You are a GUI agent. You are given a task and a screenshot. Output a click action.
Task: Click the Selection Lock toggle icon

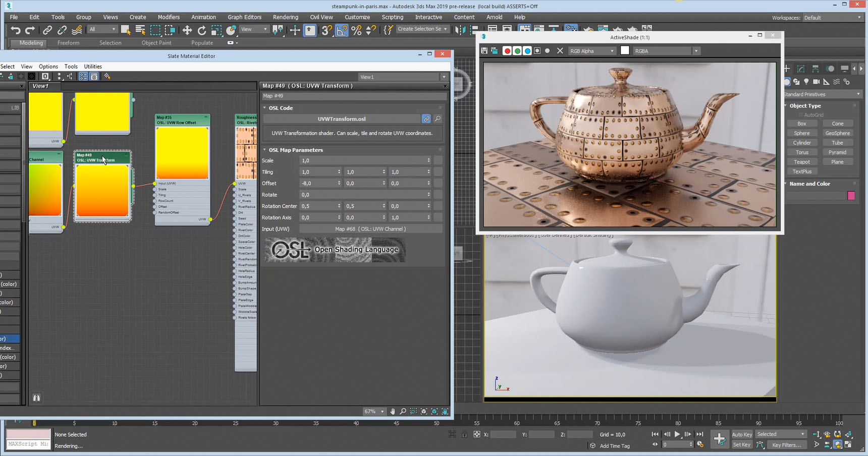click(x=464, y=434)
